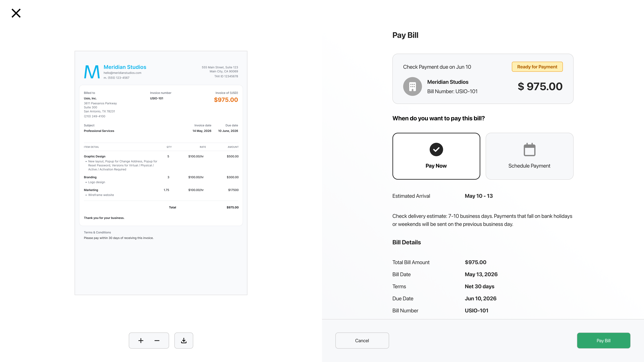Viewport: 644px width, 362px height.
Task: Click 'Thank you for your business.' text
Action: (x=104, y=218)
